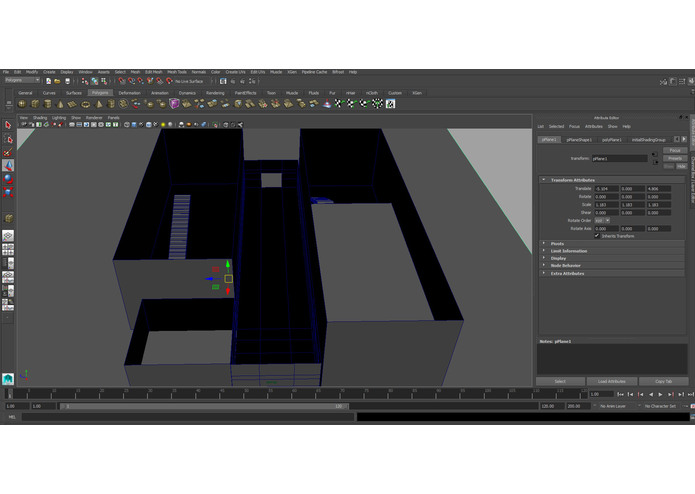695x494 pixels.
Task: Toggle the yellow light bulb viewport icon
Action: [x=163, y=125]
